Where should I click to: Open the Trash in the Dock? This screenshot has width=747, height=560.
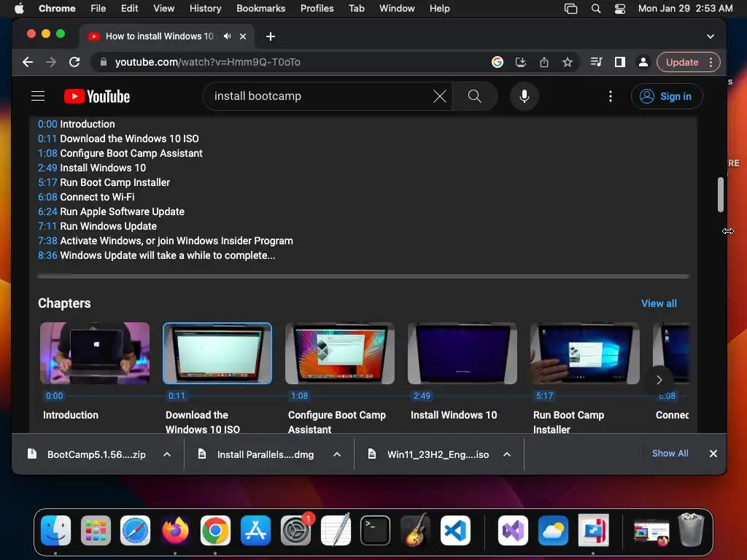[691, 529]
